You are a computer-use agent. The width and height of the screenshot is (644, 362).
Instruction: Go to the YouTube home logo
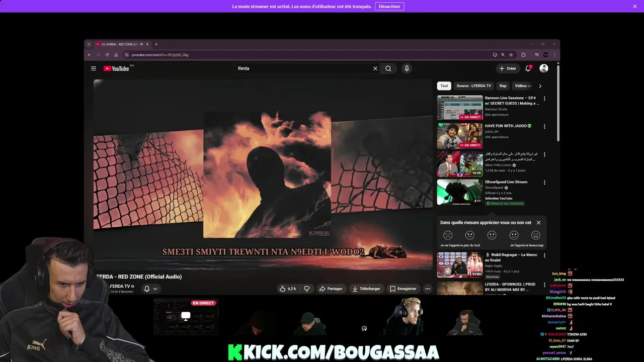click(x=117, y=68)
